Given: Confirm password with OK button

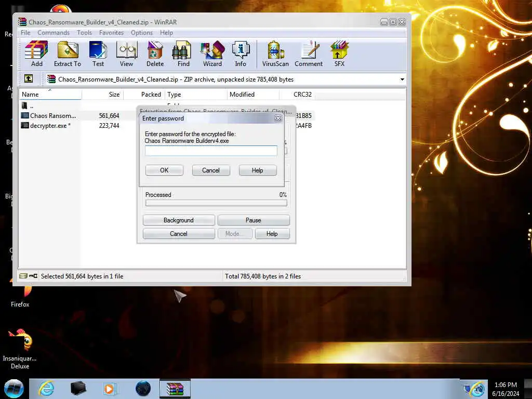Looking at the screenshot, I should (164, 170).
